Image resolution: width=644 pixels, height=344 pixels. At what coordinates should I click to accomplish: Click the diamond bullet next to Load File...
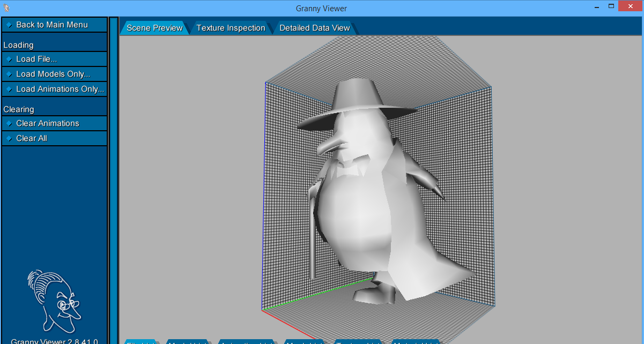(x=9, y=59)
